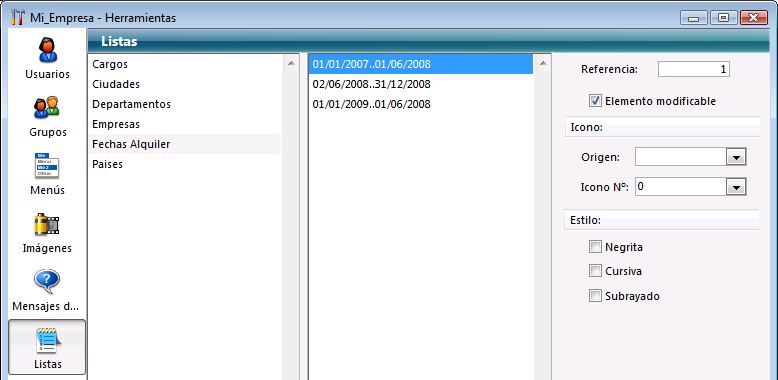Viewport: 778px width, 380px height.
Task: Open the Mensajes help bubble icon
Action: [47, 281]
